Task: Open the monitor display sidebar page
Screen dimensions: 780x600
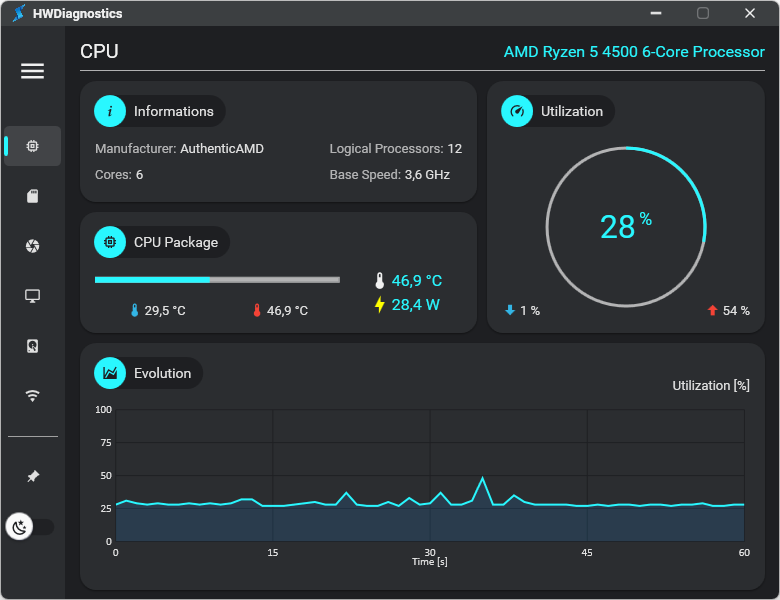Action: [32, 296]
